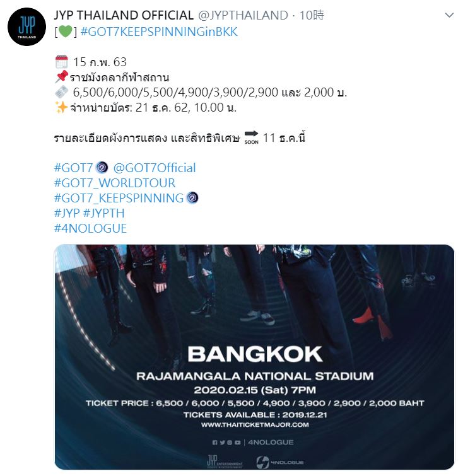463x476 pixels.
Task: Click the JYP Thailand profile avatar
Action: (26, 26)
